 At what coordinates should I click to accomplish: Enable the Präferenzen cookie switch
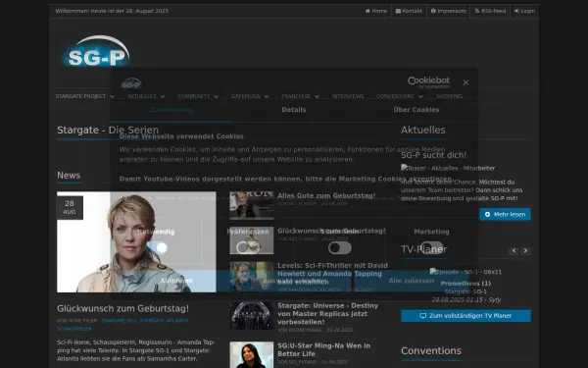point(248,248)
